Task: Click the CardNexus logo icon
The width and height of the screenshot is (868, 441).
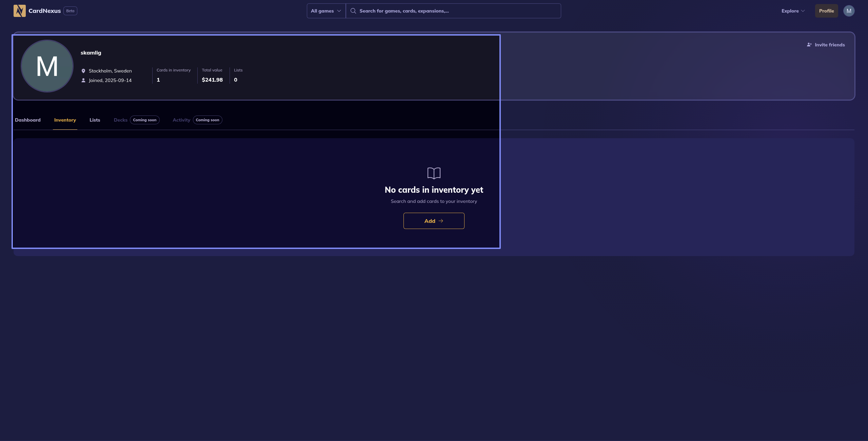Action: click(20, 11)
